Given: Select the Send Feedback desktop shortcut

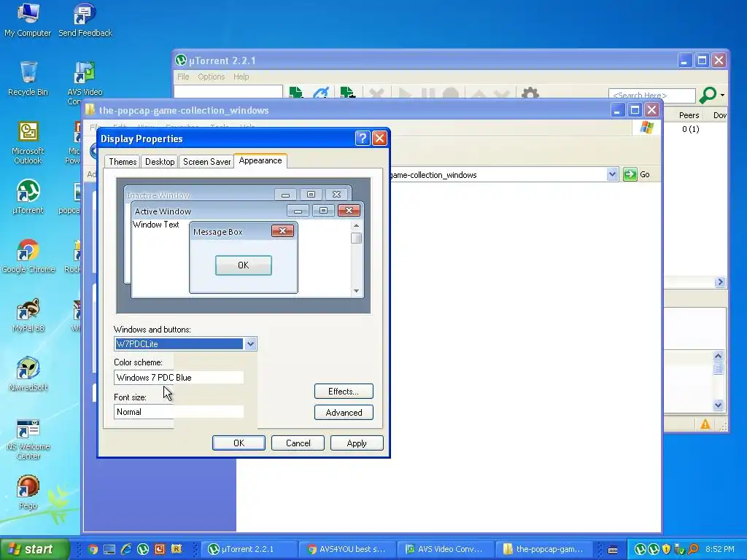Looking at the screenshot, I should coord(85,20).
